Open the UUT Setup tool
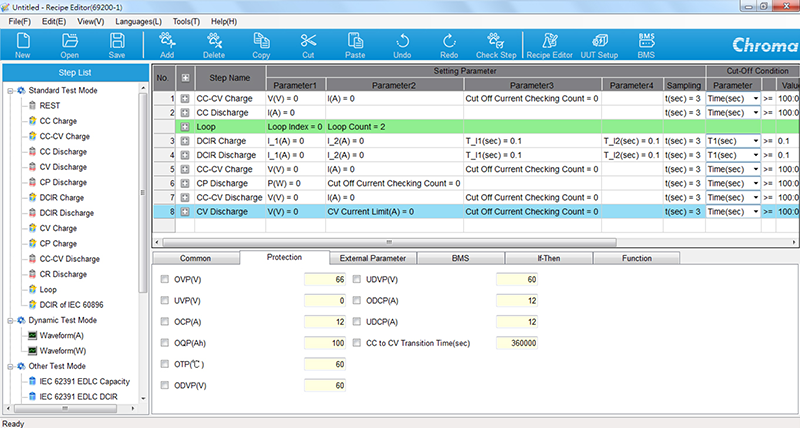 coord(599,45)
